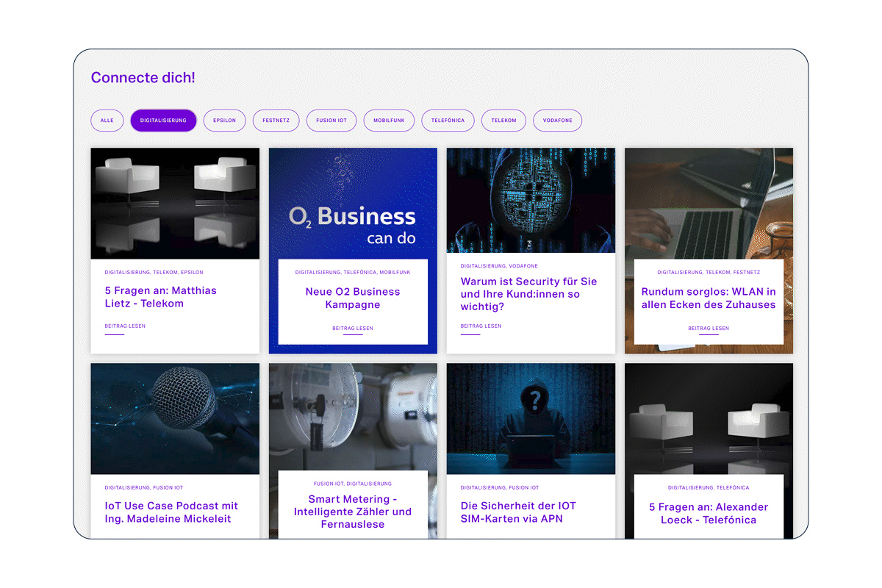Show MOBILFUNK posts
Screen dimensions: 882x588
coord(390,121)
